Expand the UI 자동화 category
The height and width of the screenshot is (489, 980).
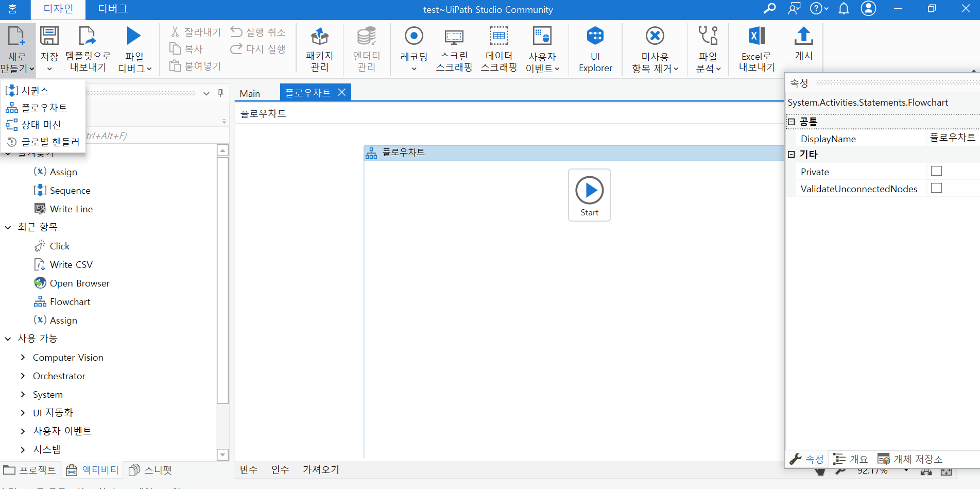(x=23, y=413)
